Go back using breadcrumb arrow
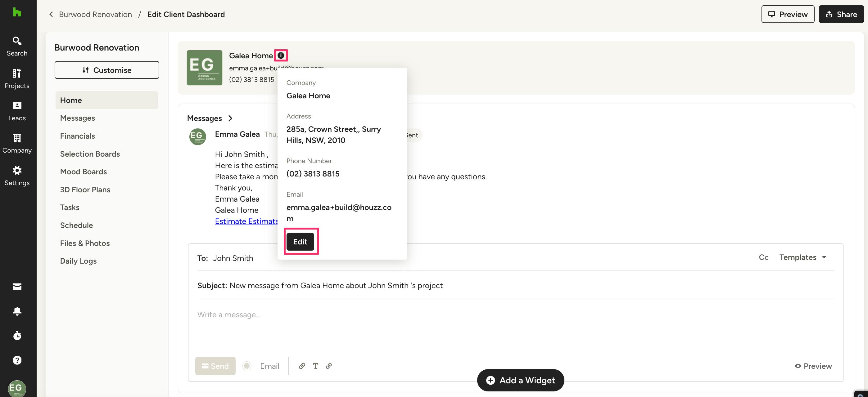 (x=51, y=14)
